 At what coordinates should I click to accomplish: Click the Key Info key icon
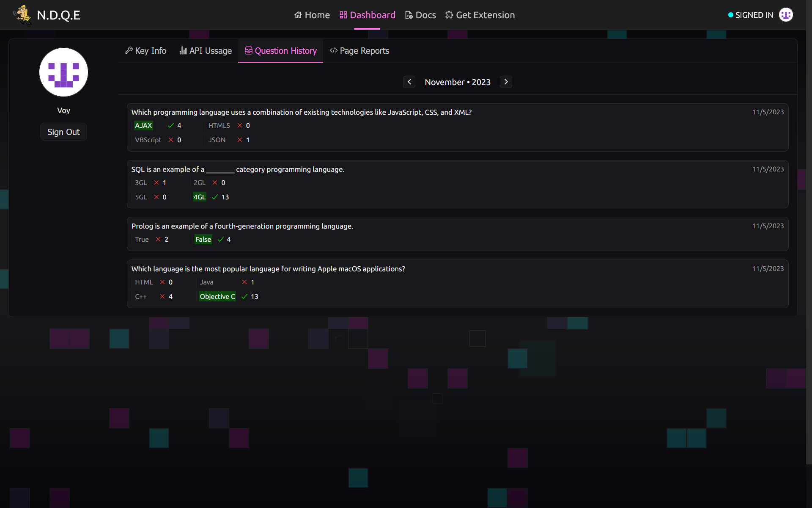[x=129, y=51]
